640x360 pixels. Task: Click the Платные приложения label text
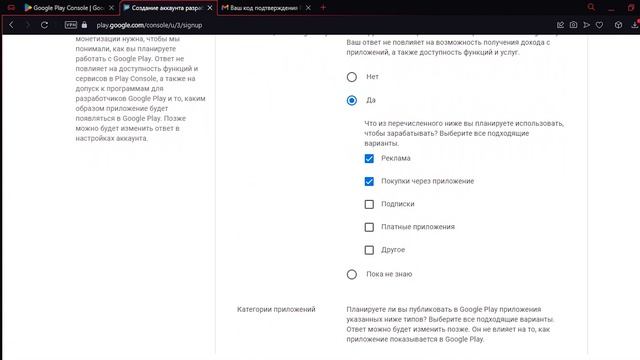coord(418,227)
